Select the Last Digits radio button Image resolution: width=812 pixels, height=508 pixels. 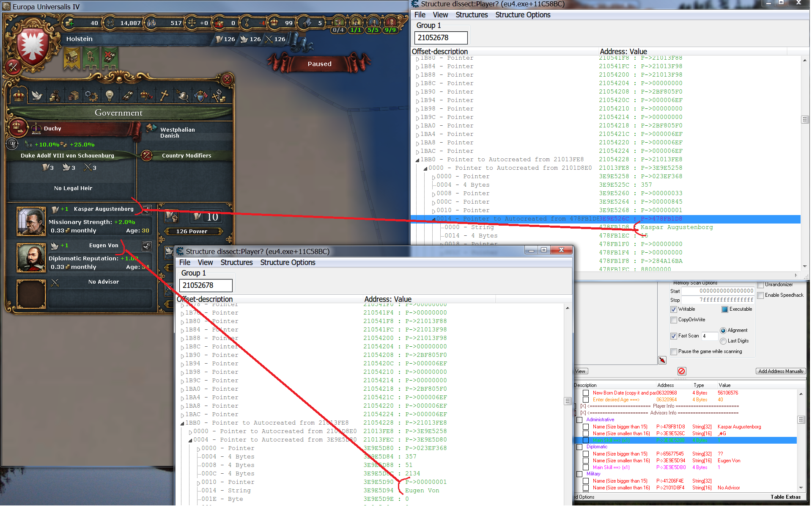click(x=723, y=341)
